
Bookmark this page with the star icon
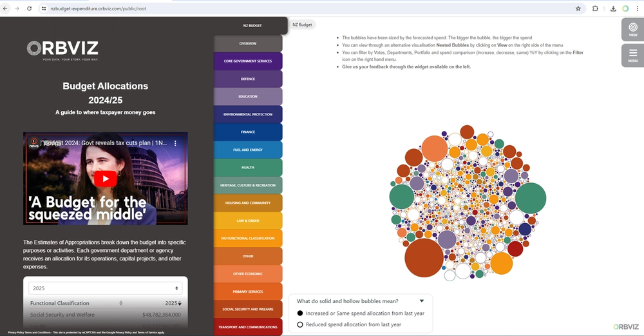pyautogui.click(x=578, y=8)
